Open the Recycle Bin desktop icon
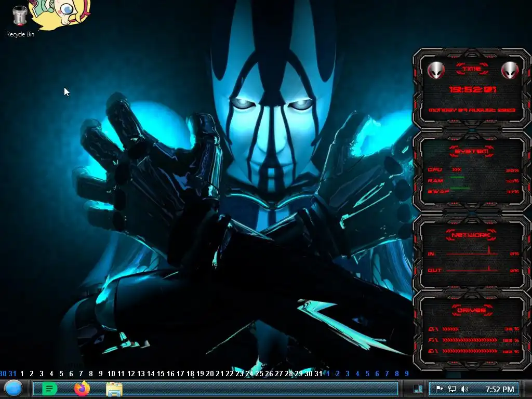Image resolution: width=532 pixels, height=399 pixels. [x=20, y=21]
